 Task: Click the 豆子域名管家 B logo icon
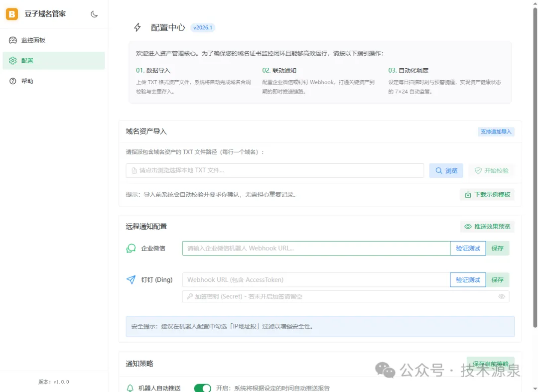pyautogui.click(x=11, y=14)
